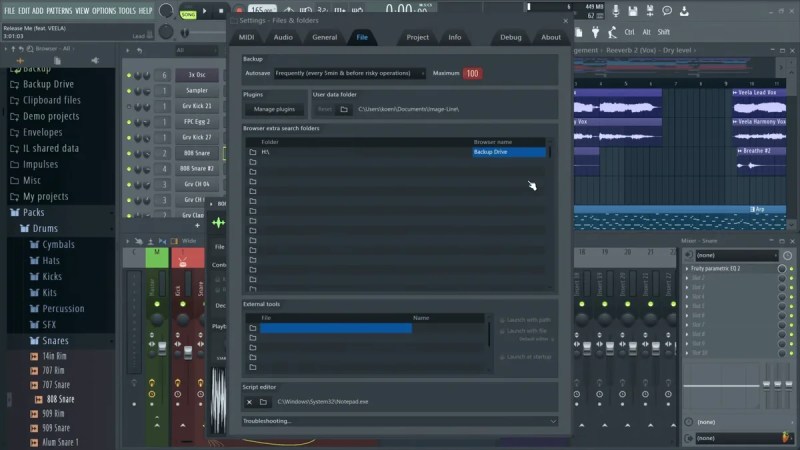Open the Fruity parametric EQ 2 slot arrow menu
800x450 pixels.
(x=687, y=268)
